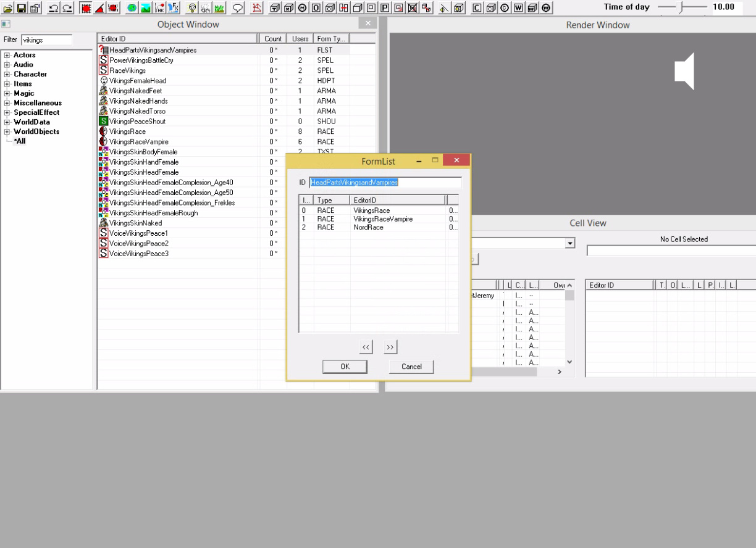Click the redo arrow icon
This screenshot has width=756, height=548.
coord(67,8)
